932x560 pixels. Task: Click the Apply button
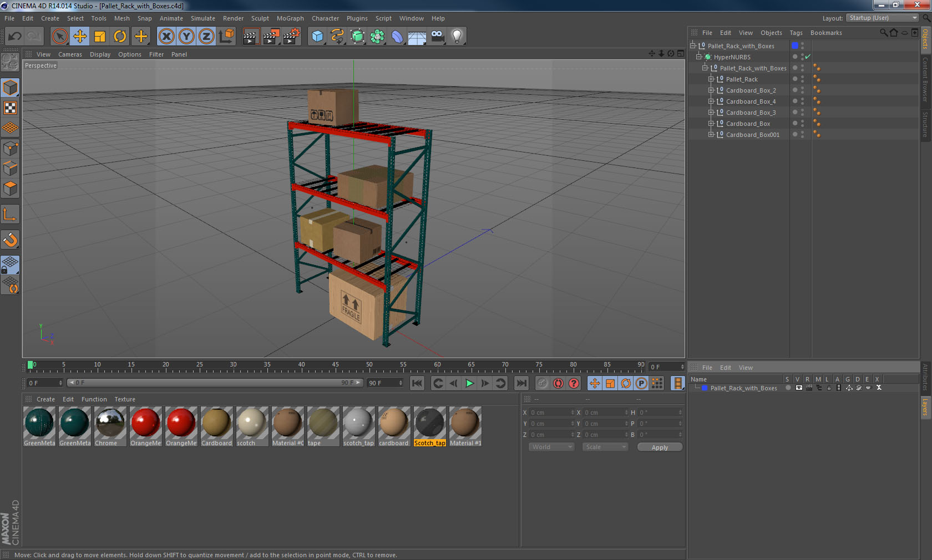[x=660, y=447]
